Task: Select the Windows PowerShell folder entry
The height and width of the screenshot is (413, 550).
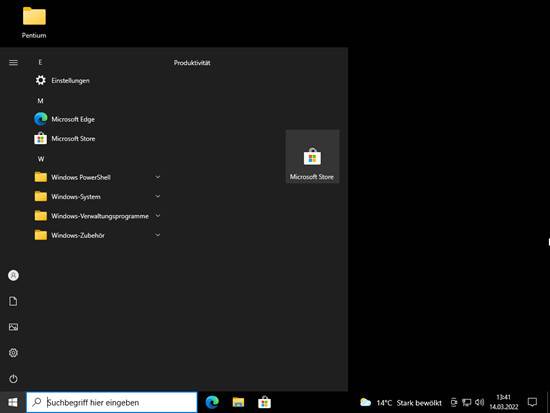Action: pos(97,177)
